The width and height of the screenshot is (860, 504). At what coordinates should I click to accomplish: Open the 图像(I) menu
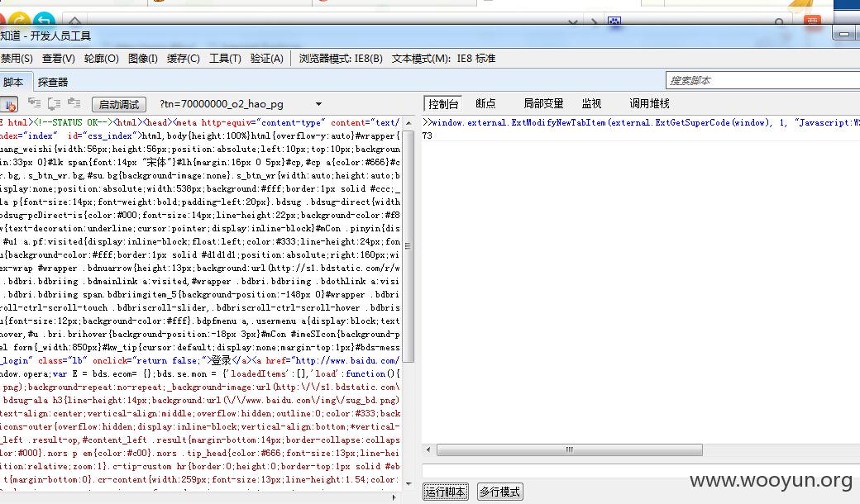(142, 59)
